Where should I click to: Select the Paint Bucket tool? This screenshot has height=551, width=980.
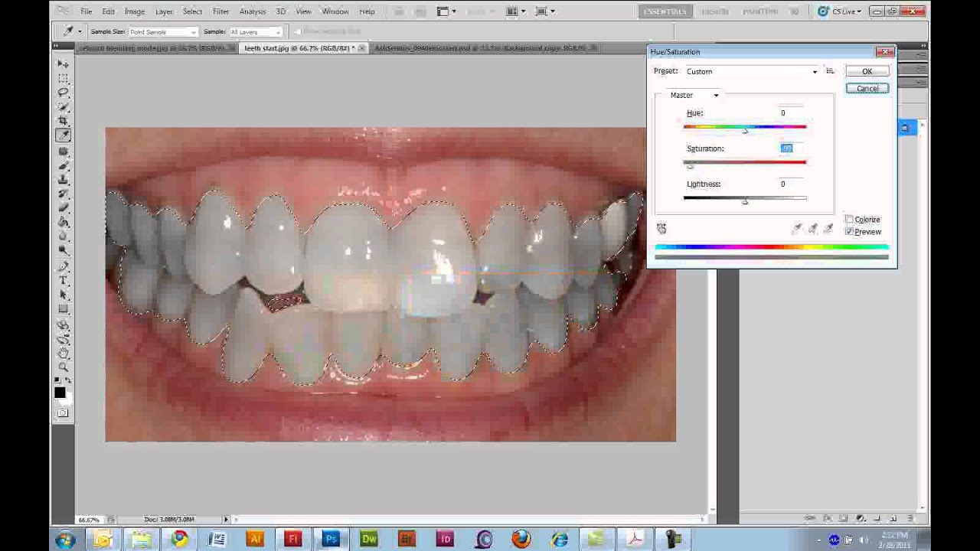click(x=63, y=223)
